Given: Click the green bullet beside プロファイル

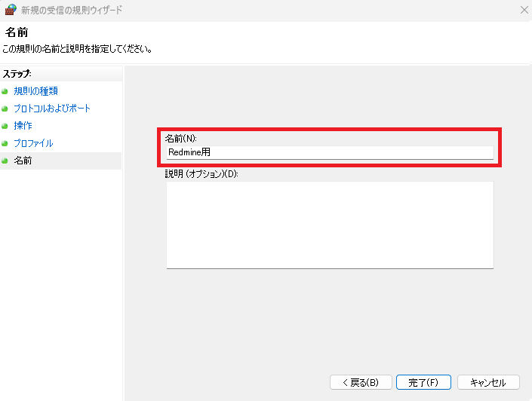Looking at the screenshot, I should 5,143.
